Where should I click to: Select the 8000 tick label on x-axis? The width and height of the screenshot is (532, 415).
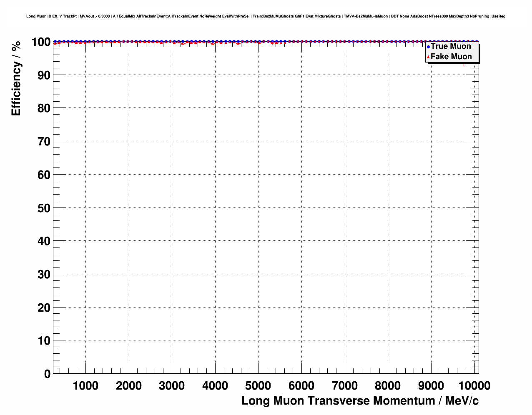tap(388, 386)
